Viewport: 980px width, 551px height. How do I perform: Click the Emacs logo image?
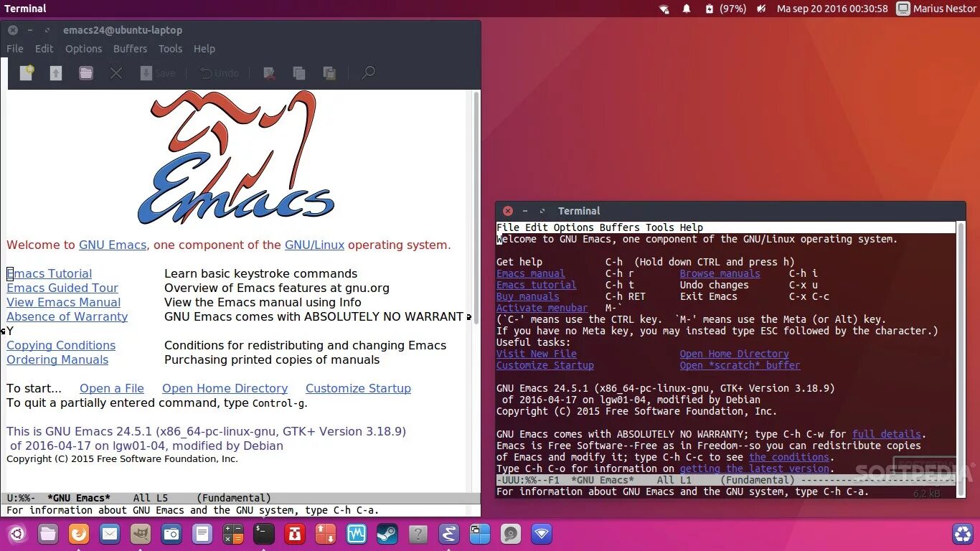(x=237, y=157)
